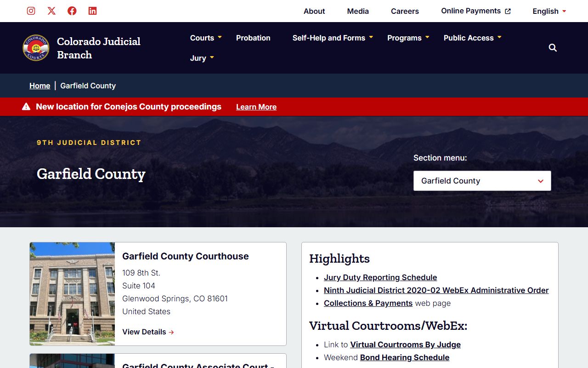Click the alert warning triangle icon
The image size is (588, 368).
click(26, 107)
